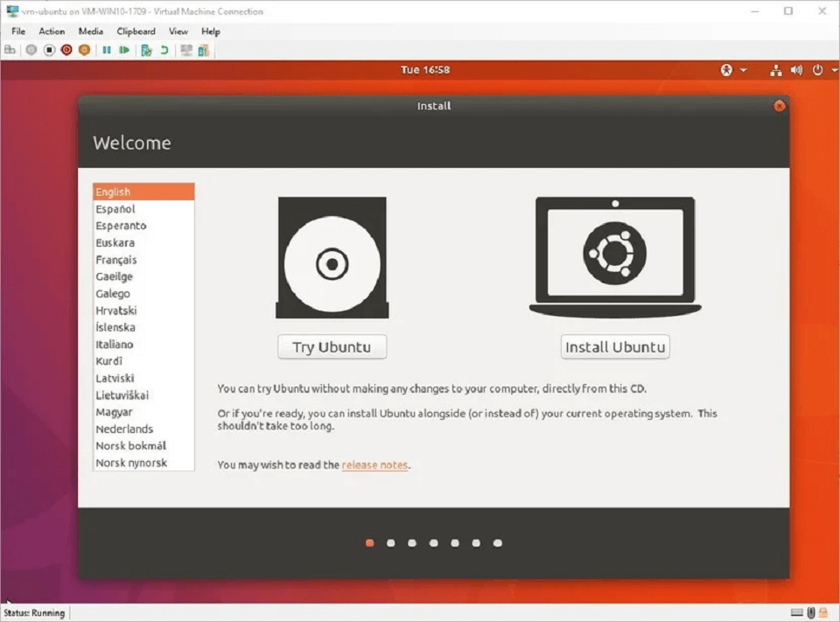Click the Turn Off (stop square) toolbar icon

tap(49, 51)
